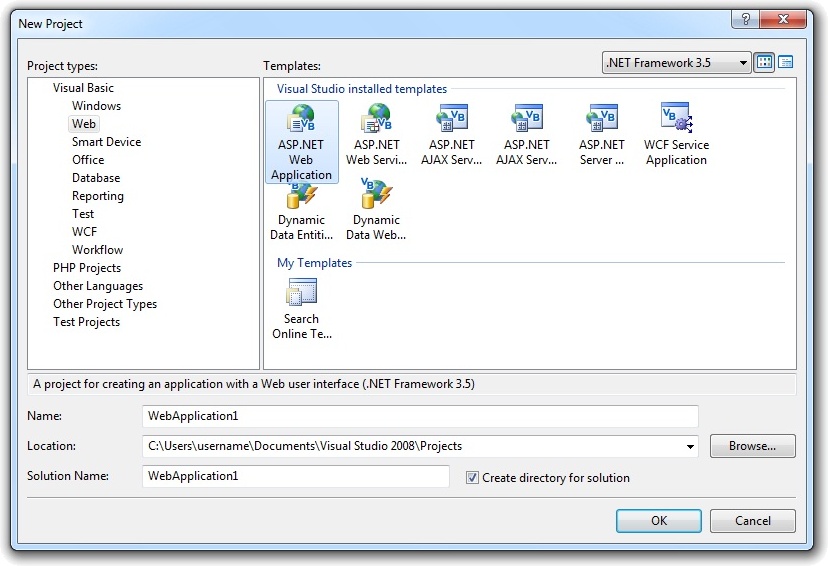Expand the Location path dropdown arrow
Image resolution: width=828 pixels, height=566 pixels.
[690, 447]
